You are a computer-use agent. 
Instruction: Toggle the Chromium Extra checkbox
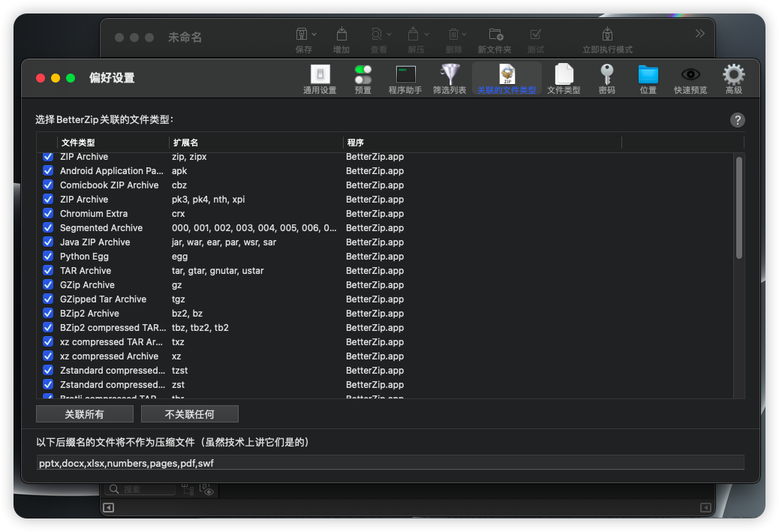click(48, 214)
